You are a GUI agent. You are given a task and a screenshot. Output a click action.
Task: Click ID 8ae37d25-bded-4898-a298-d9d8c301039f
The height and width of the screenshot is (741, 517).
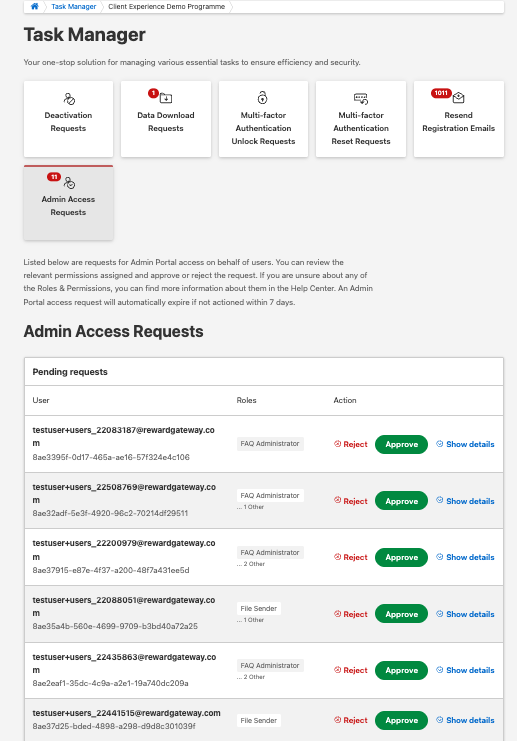point(114,726)
